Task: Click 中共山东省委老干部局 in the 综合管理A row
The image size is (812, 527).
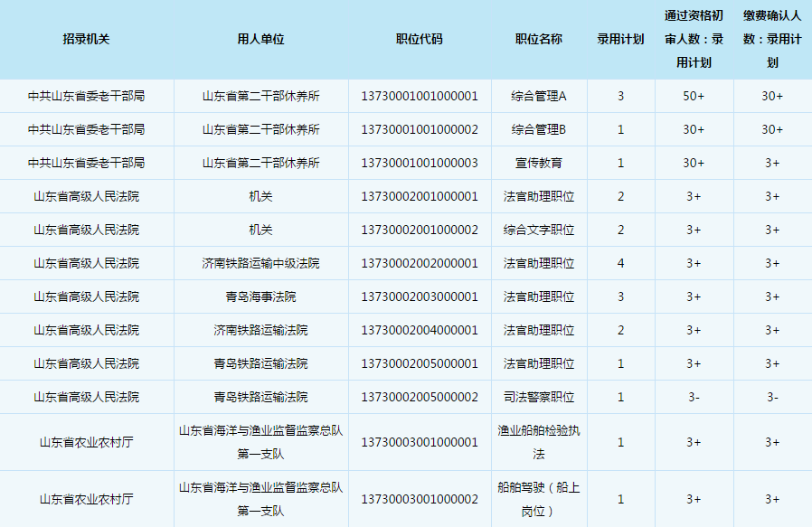Action: (86, 97)
